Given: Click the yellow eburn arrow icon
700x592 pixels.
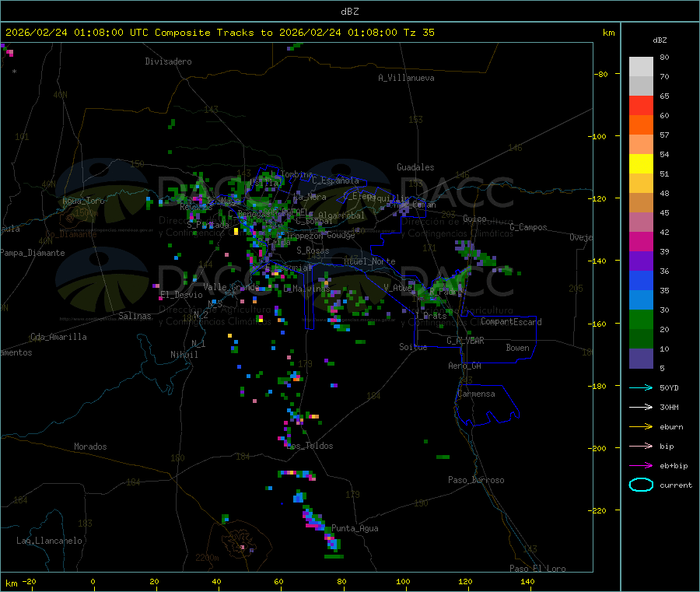Looking at the screenshot, I should (641, 427).
